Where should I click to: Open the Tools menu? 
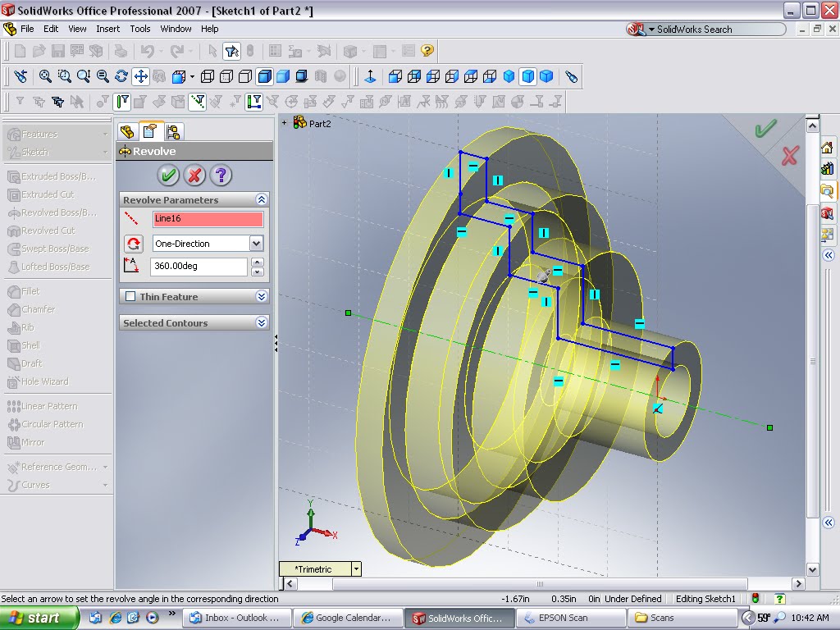[139, 29]
